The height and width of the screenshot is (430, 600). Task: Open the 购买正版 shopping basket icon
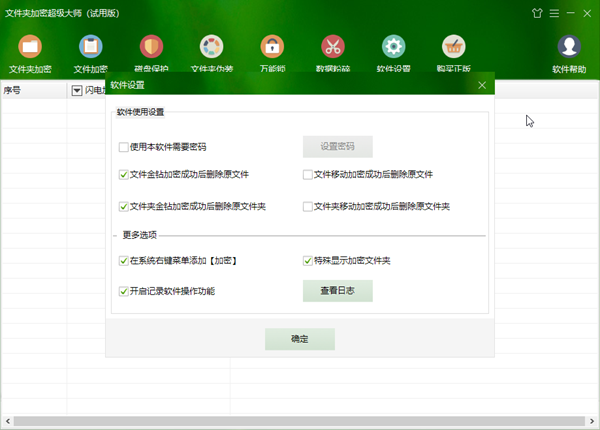click(x=453, y=47)
